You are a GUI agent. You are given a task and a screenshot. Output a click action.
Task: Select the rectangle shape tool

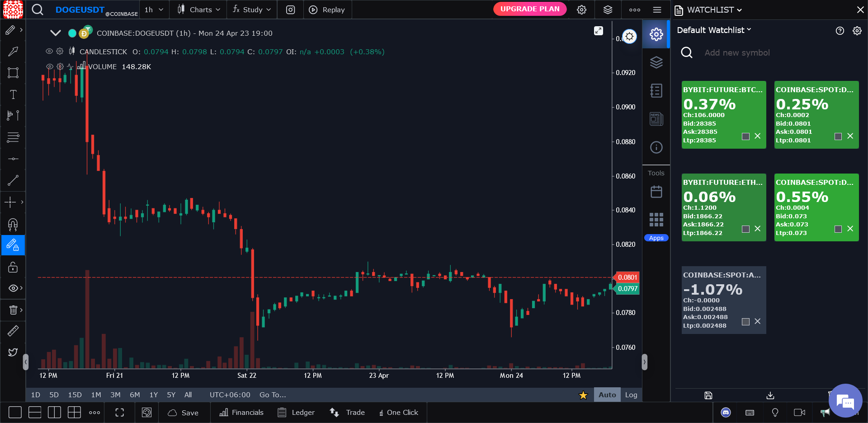coord(13,73)
